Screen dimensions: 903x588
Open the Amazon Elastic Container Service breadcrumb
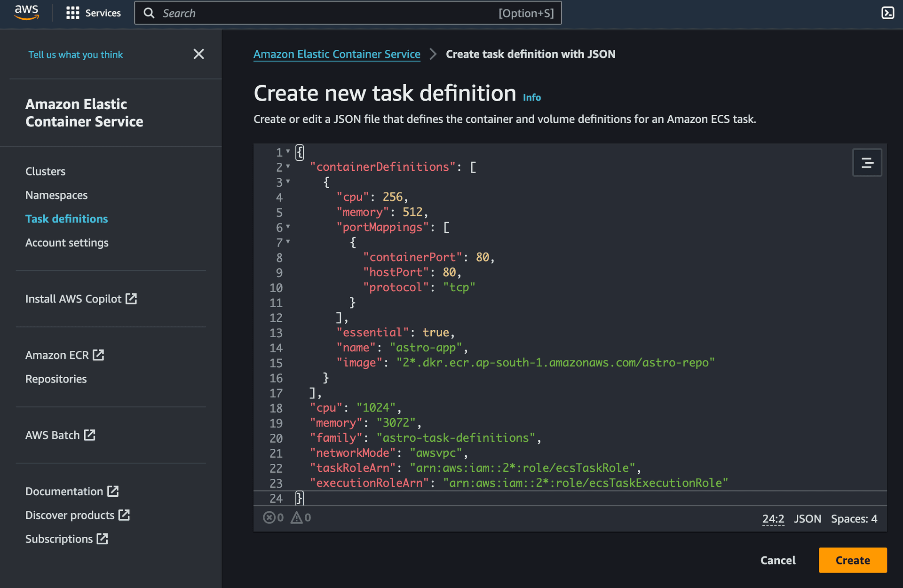pos(337,54)
